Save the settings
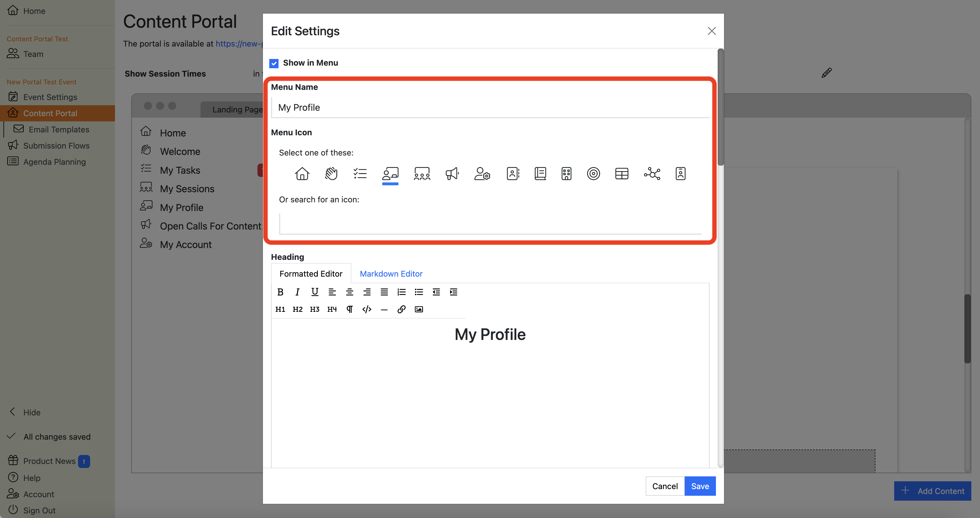Image resolution: width=980 pixels, height=518 pixels. [x=700, y=486]
